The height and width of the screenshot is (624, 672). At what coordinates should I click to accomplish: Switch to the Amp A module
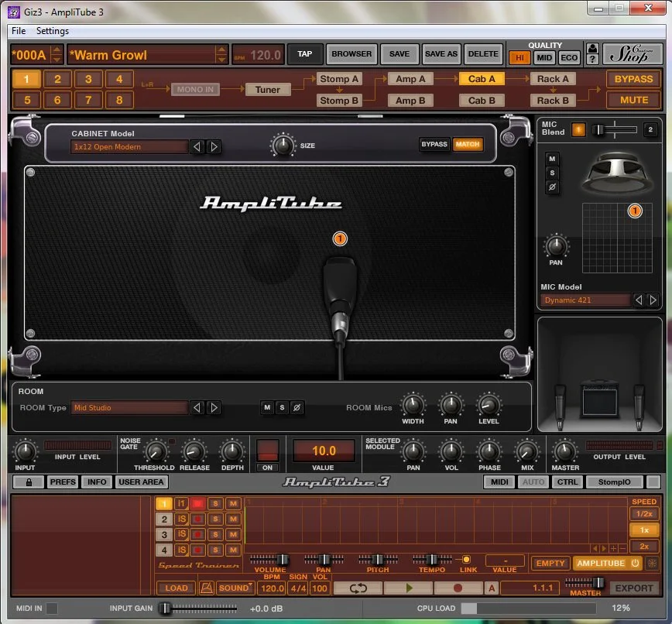(x=410, y=79)
